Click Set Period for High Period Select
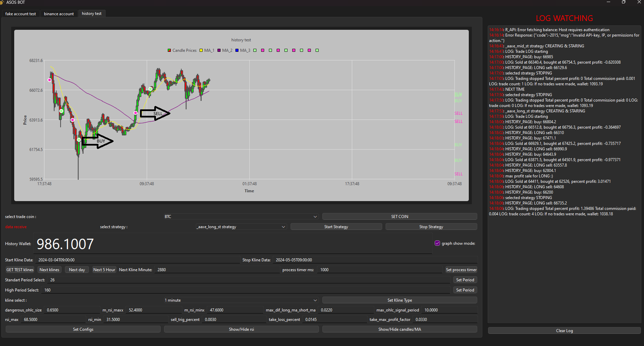 point(465,290)
